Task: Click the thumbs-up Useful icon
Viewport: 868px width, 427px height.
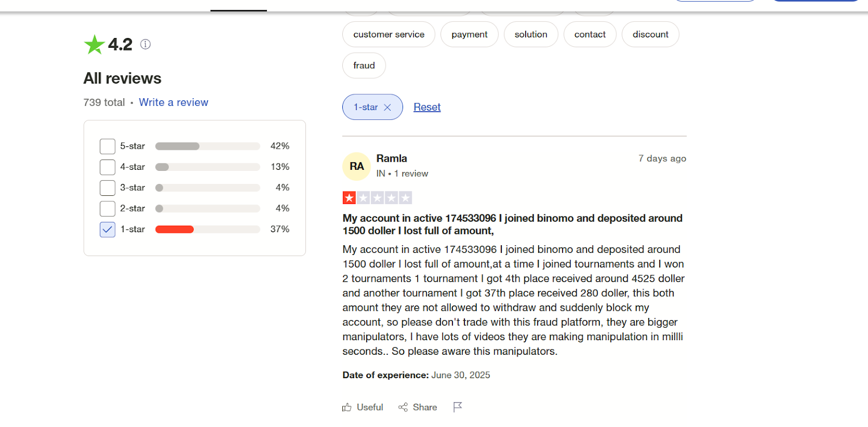Action: pyautogui.click(x=347, y=407)
